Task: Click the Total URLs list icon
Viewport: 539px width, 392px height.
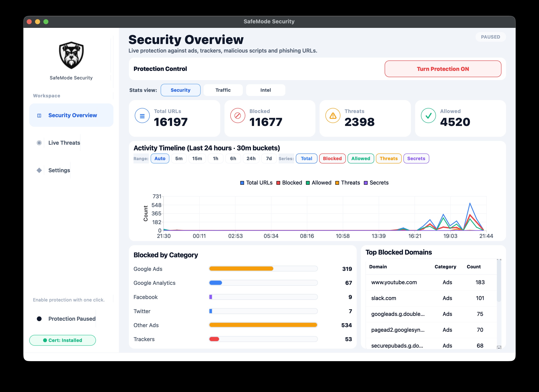Action: (142, 116)
